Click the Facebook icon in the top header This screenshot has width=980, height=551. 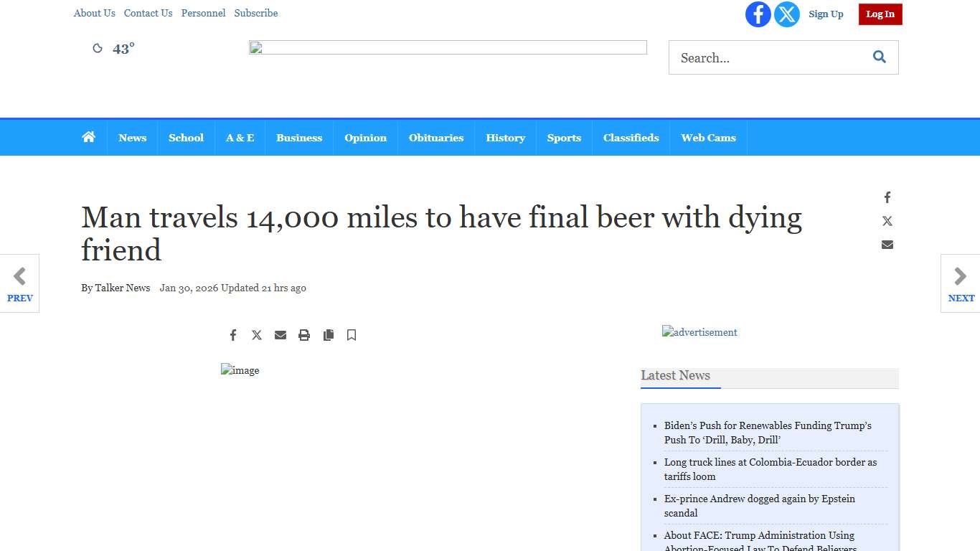coord(758,14)
